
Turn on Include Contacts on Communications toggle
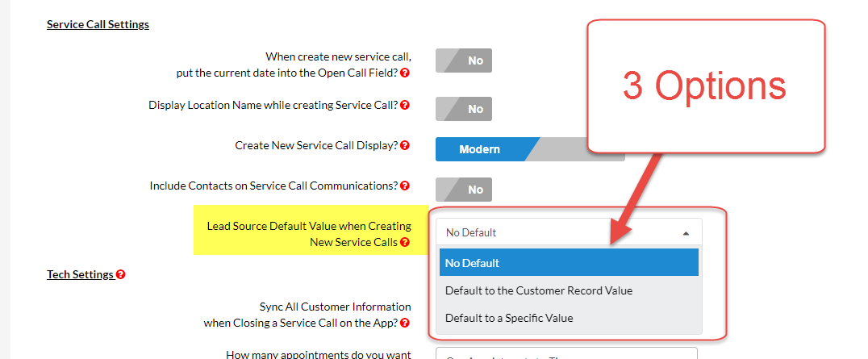tap(464, 190)
